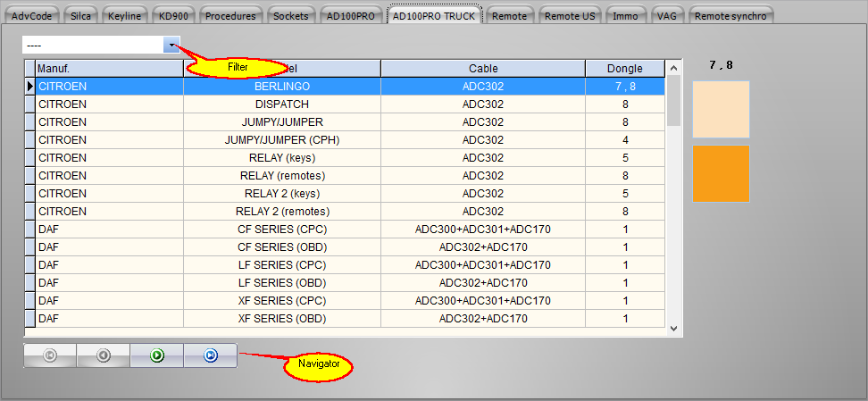
Task: Jump to last record in navigator
Action: (211, 355)
